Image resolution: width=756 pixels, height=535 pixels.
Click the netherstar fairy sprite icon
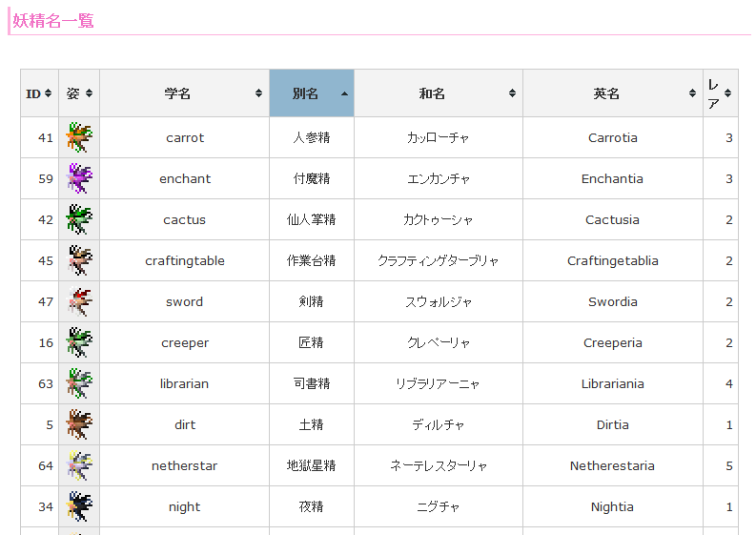(x=79, y=466)
